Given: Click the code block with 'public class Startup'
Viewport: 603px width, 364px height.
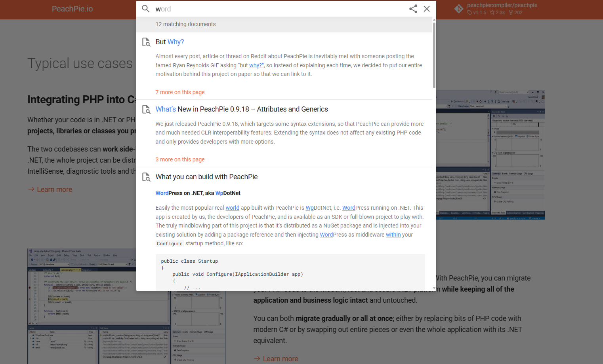Looking at the screenshot, I should coord(290,272).
